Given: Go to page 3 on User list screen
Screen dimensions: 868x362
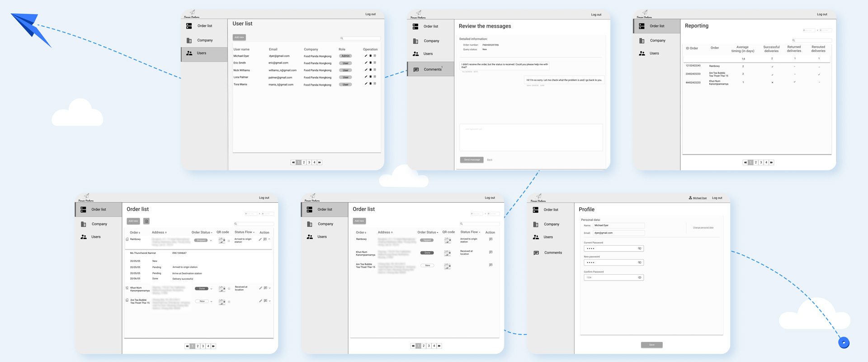Looking at the screenshot, I should [x=309, y=162].
